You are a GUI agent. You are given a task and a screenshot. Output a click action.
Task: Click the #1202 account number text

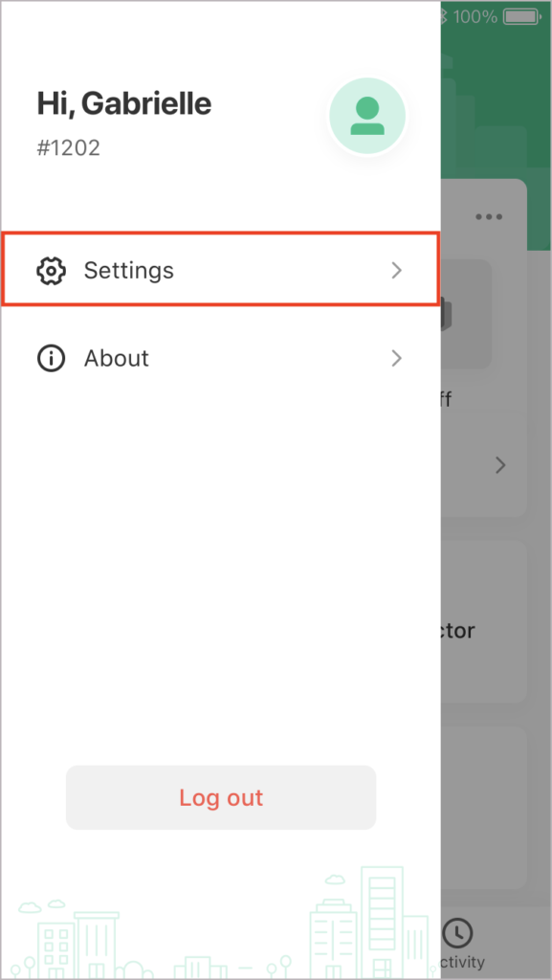click(x=69, y=148)
